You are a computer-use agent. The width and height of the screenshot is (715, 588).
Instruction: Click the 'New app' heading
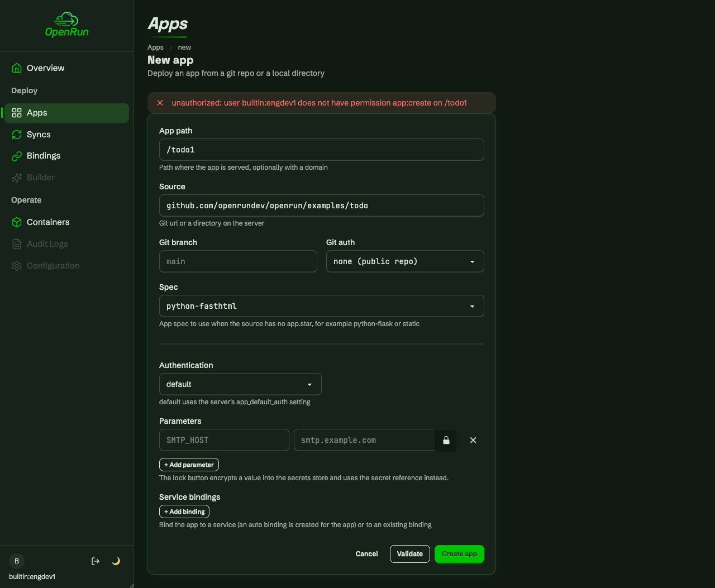click(170, 60)
